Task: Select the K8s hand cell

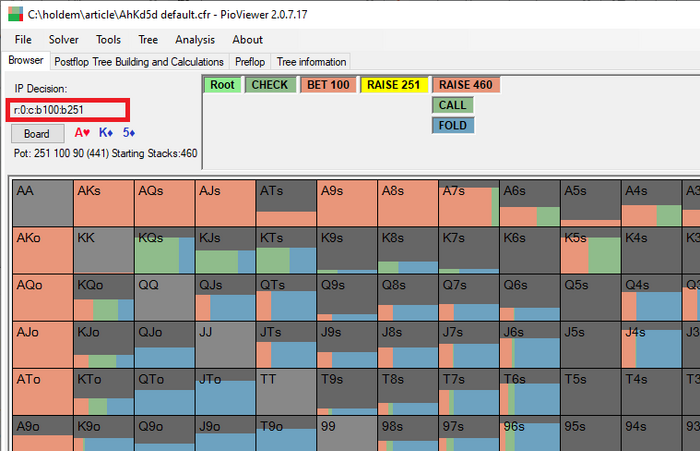Action: click(x=408, y=251)
